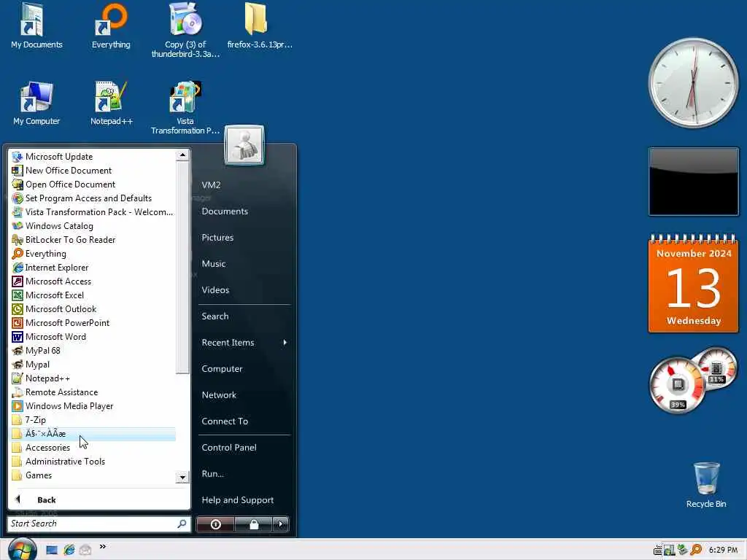Click the user account picture in Start menu
Viewport: 747px width, 560px height.
pyautogui.click(x=244, y=145)
